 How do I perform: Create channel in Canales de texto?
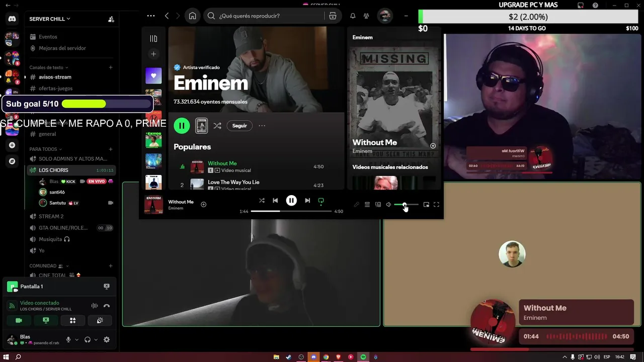pos(111,67)
